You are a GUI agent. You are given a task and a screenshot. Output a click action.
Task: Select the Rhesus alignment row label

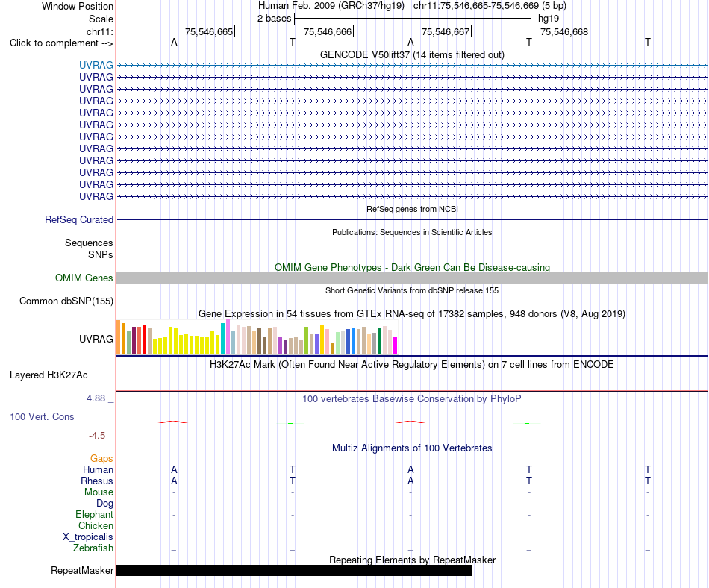tap(97, 481)
